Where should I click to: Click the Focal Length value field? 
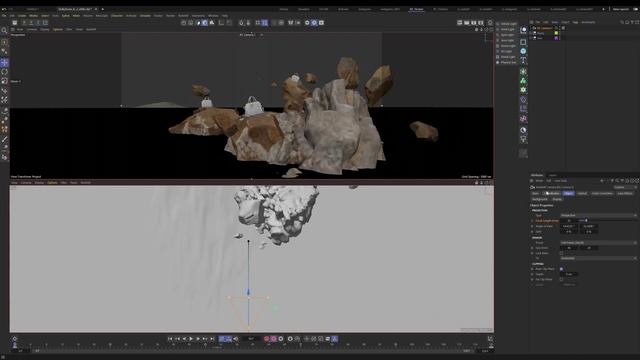pyautogui.click(x=569, y=220)
